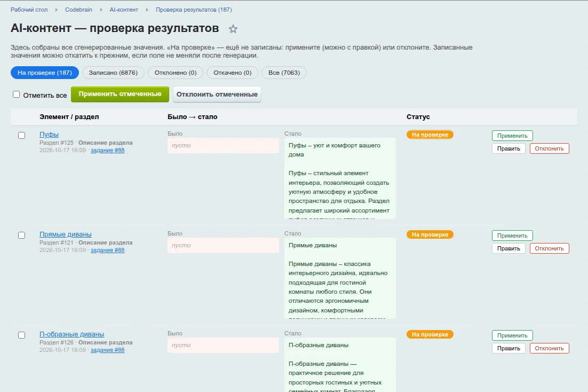Click 'Элемент / раздел' column header
The height and width of the screenshot is (392, 588).
click(69, 117)
